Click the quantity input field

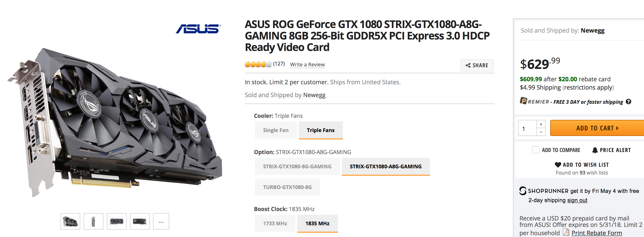tap(527, 128)
